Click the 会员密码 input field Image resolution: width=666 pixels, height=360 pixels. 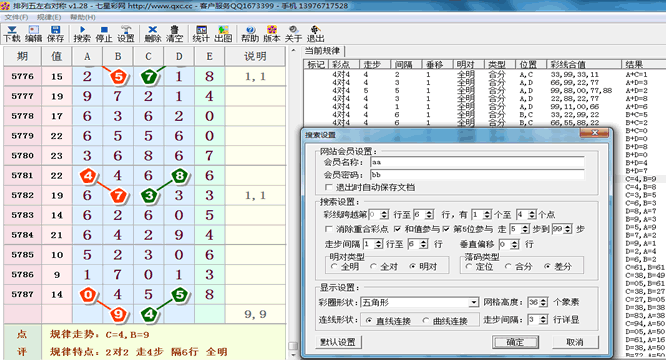[x=477, y=175]
